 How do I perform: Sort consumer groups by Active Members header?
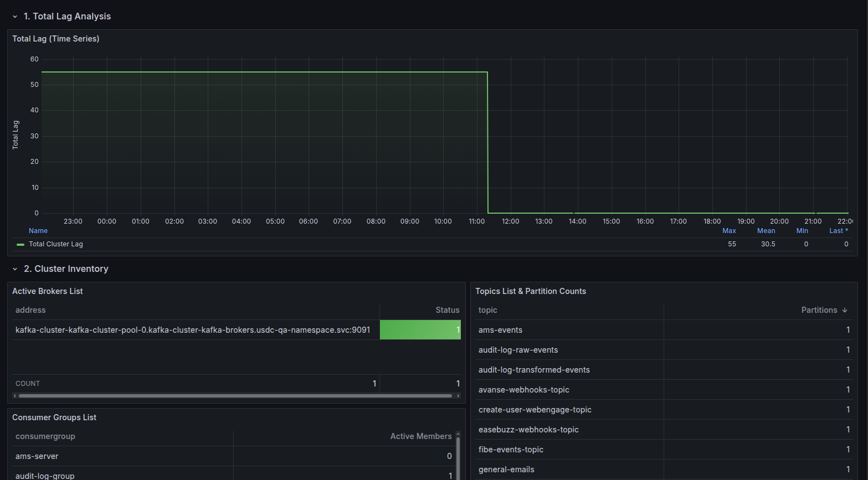tap(420, 436)
